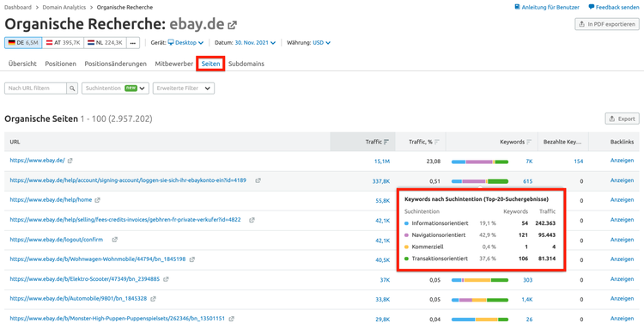Click Anleitung für Benutzer book icon
Screen dimensions: 644x329
pos(518,7)
